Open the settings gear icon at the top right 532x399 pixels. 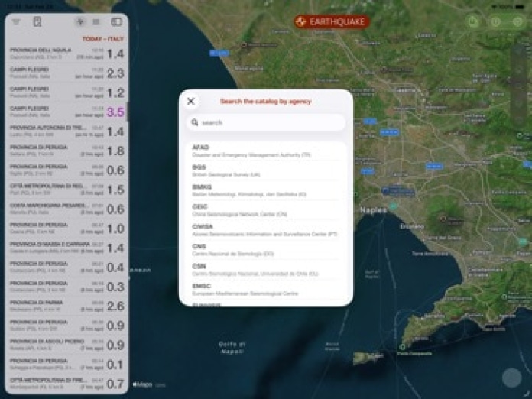517,22
